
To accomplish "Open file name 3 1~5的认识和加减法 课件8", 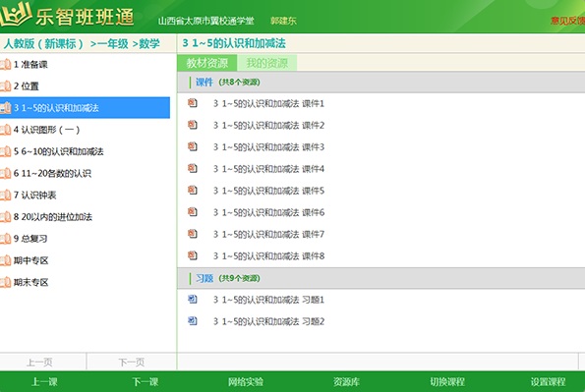I will [268, 256].
